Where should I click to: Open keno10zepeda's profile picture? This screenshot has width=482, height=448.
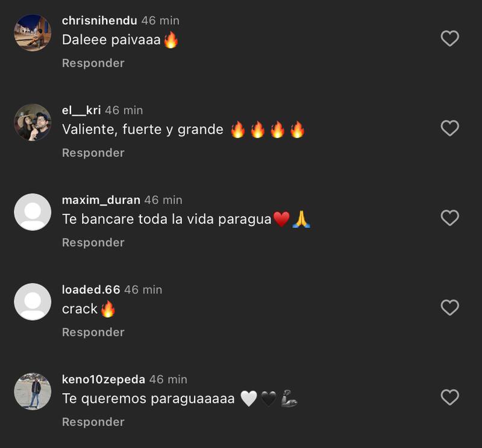coord(33,391)
